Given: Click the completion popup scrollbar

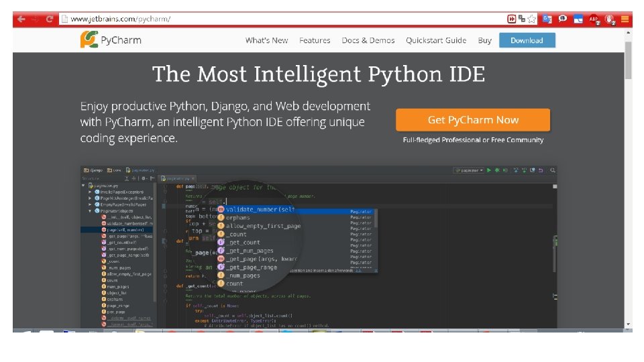Looking at the screenshot, I should [x=376, y=219].
